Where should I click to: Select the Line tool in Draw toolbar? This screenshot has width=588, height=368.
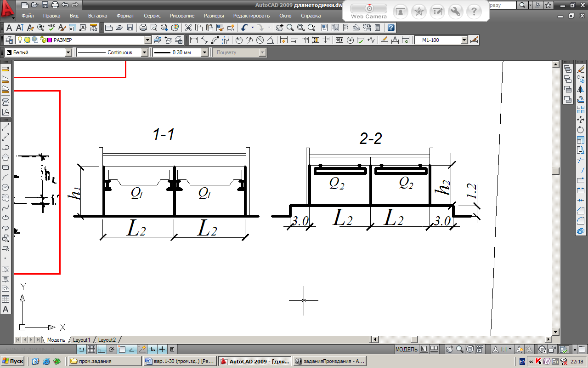coord(6,126)
